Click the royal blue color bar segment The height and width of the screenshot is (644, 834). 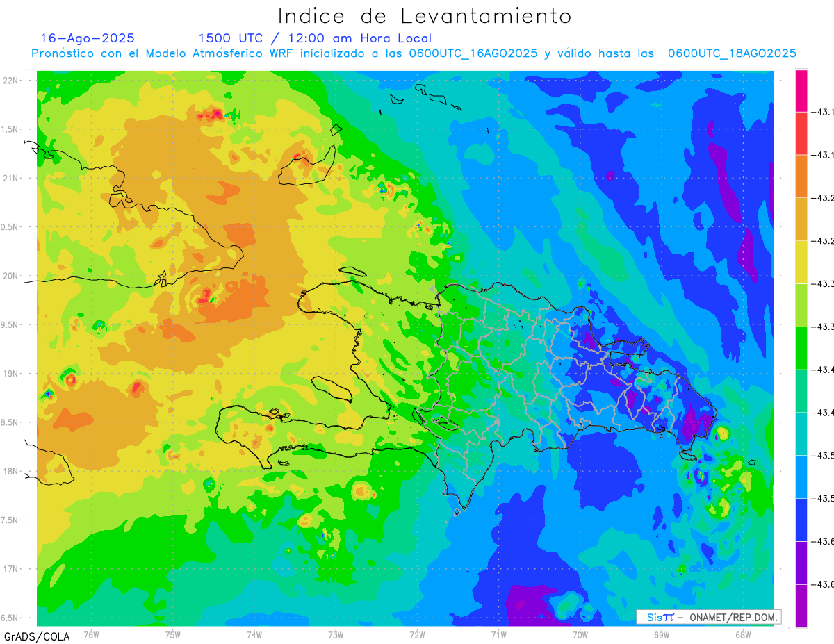pyautogui.click(x=801, y=520)
